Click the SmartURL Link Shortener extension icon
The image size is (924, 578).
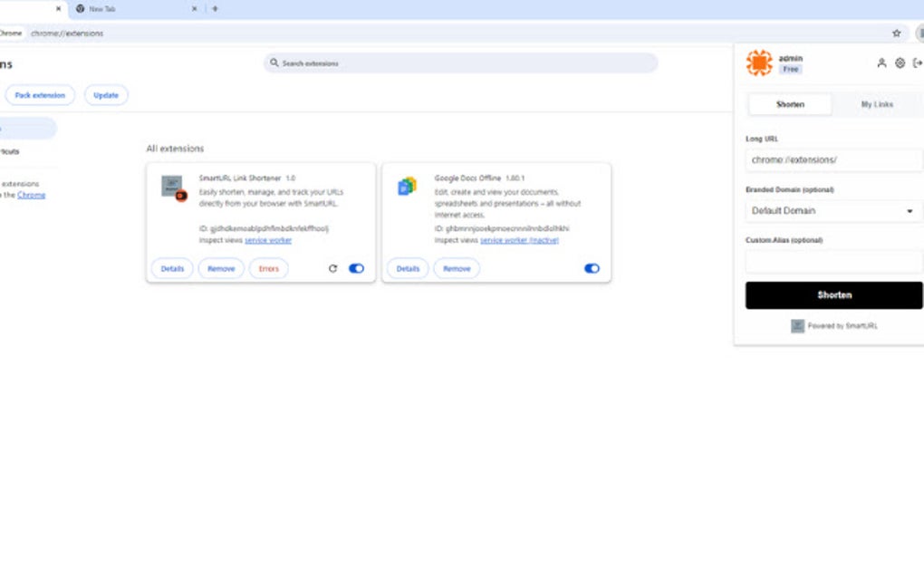tap(174, 188)
